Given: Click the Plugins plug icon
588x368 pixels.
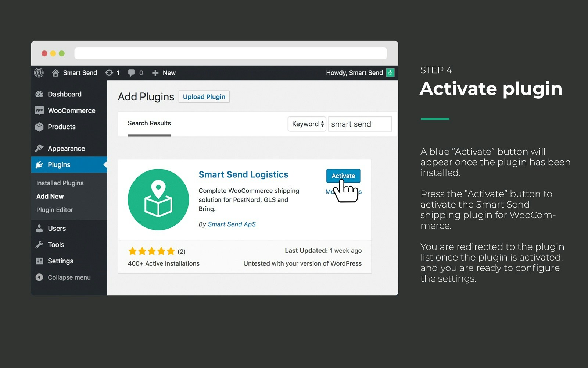Looking at the screenshot, I should pos(39,164).
